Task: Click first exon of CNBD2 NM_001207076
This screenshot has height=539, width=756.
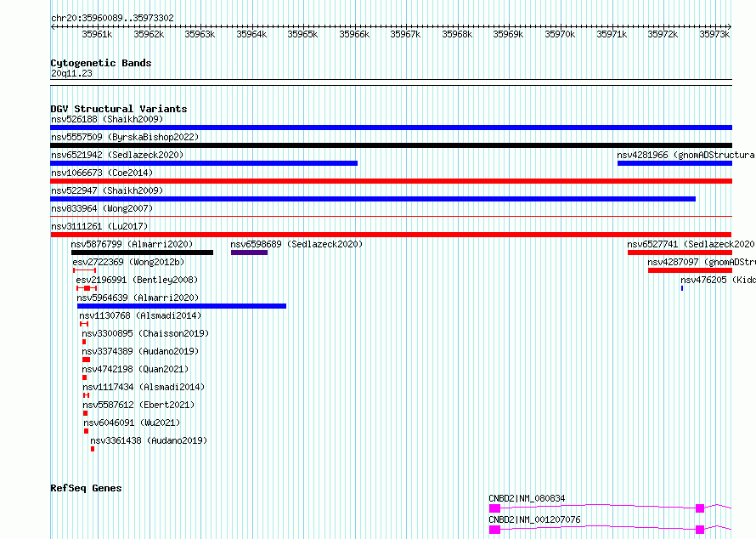Action: (494, 530)
